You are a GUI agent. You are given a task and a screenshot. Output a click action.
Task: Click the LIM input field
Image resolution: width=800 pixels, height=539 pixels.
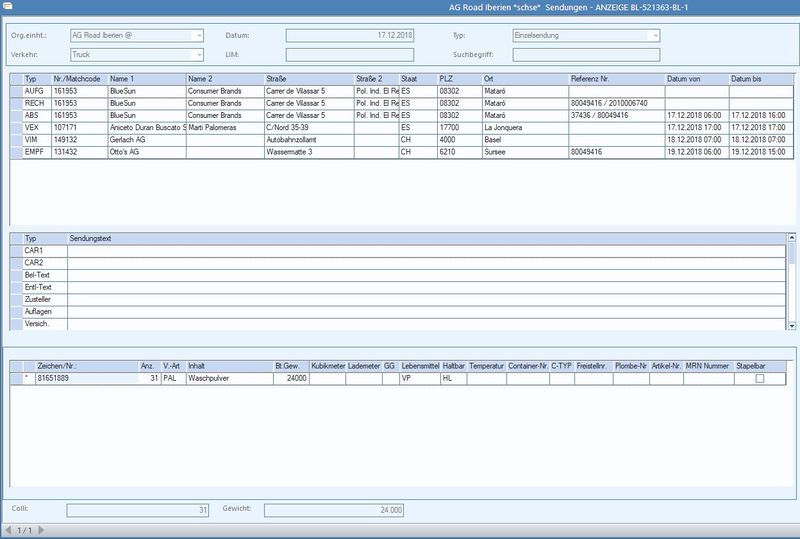(x=349, y=55)
